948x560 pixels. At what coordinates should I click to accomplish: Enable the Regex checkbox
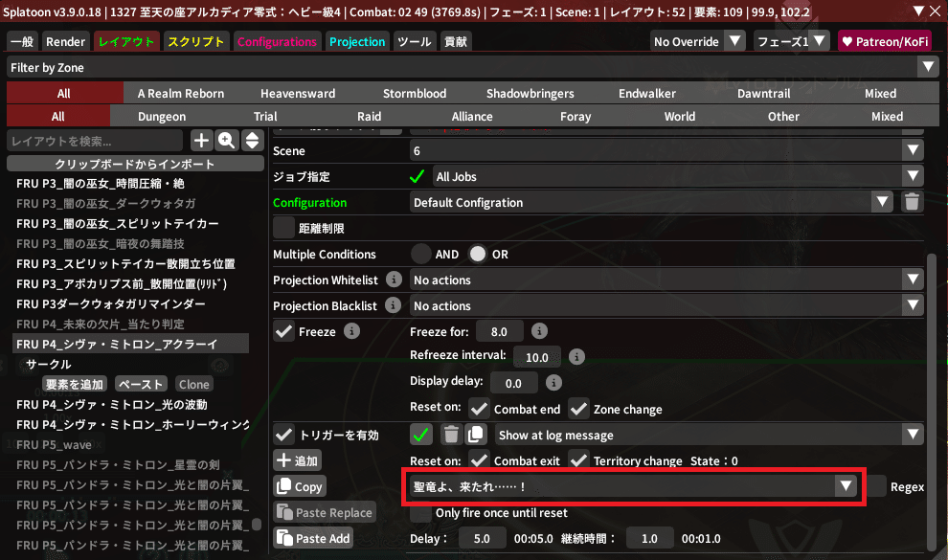coord(877,486)
